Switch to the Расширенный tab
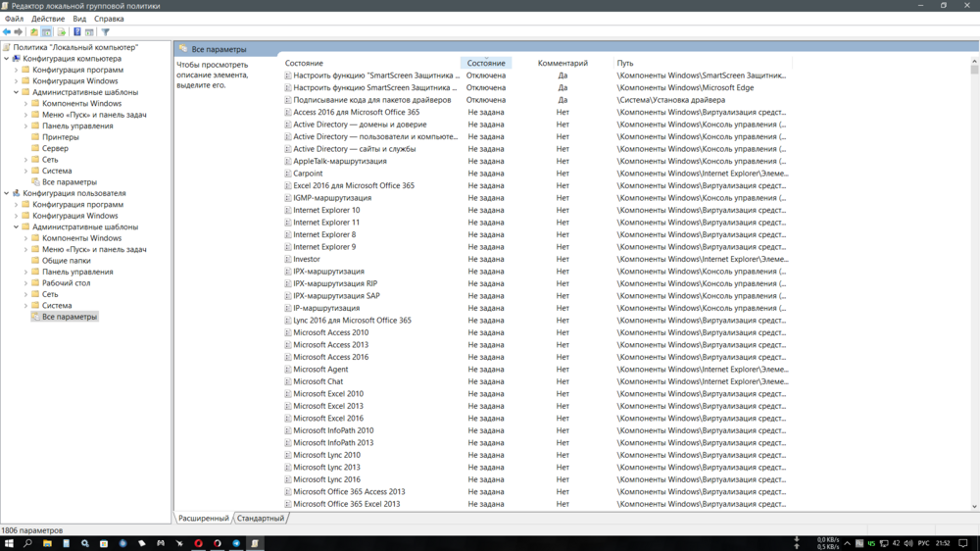This screenshot has height=551, width=980. (x=203, y=518)
